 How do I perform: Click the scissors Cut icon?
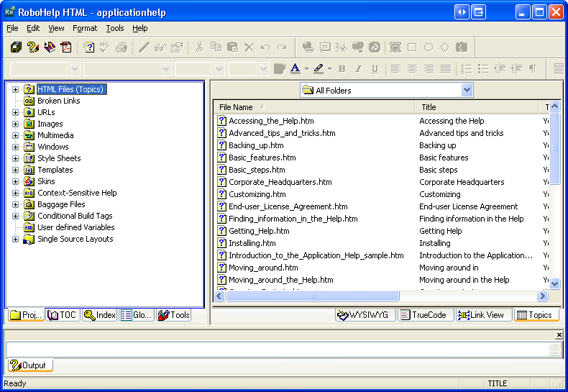click(199, 47)
